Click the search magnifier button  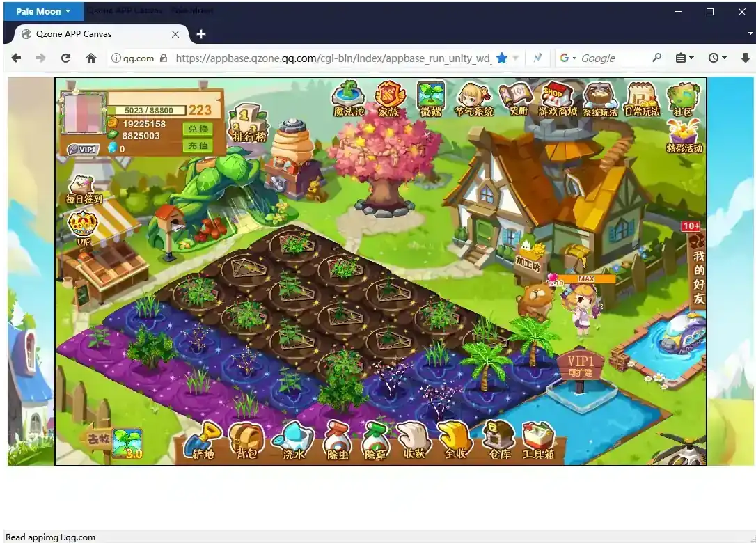point(656,58)
